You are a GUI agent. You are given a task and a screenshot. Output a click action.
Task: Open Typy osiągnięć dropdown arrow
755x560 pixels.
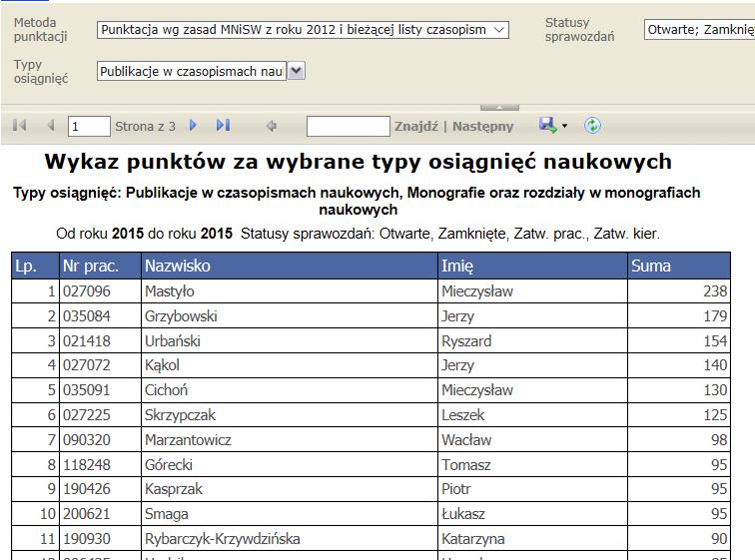tap(297, 71)
